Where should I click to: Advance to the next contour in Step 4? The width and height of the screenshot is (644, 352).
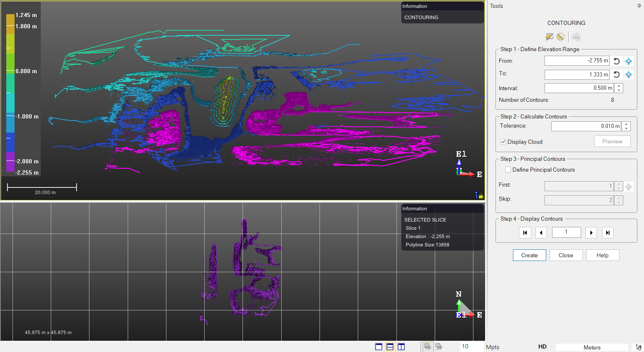click(x=591, y=232)
